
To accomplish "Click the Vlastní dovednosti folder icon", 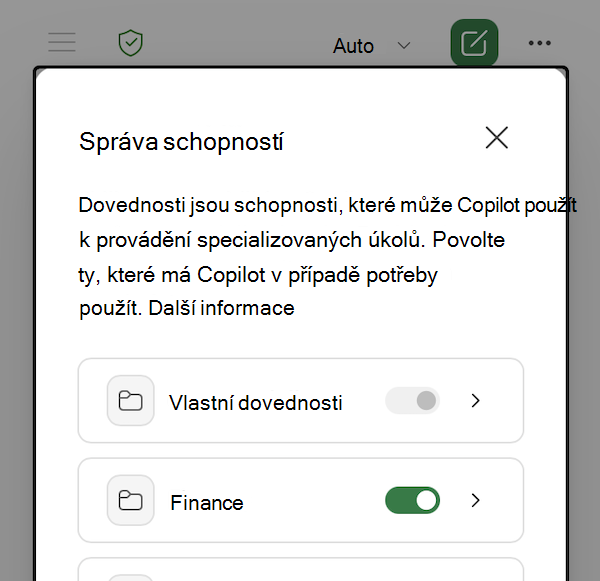I will (130, 400).
